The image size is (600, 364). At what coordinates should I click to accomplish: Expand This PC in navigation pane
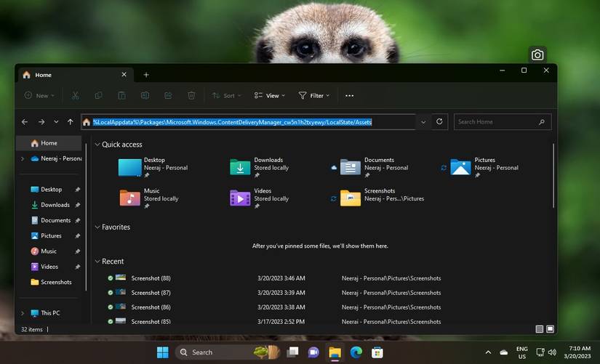[x=23, y=313]
